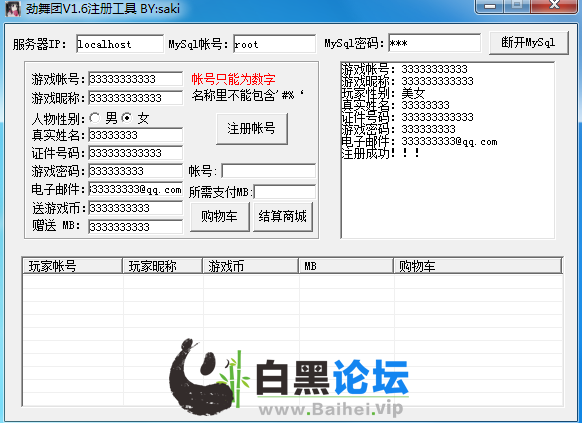The image size is (582, 423).
Task: Open the 购物车 button
Action: click(x=219, y=216)
